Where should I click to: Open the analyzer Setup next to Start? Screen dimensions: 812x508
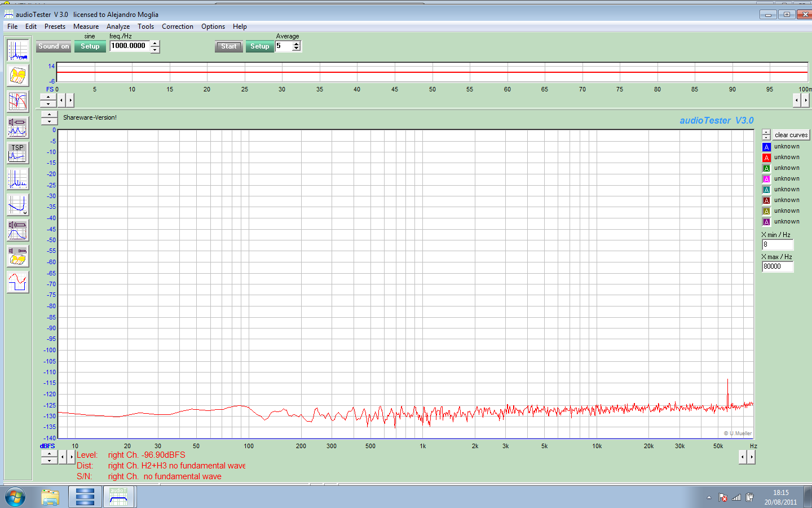click(260, 46)
